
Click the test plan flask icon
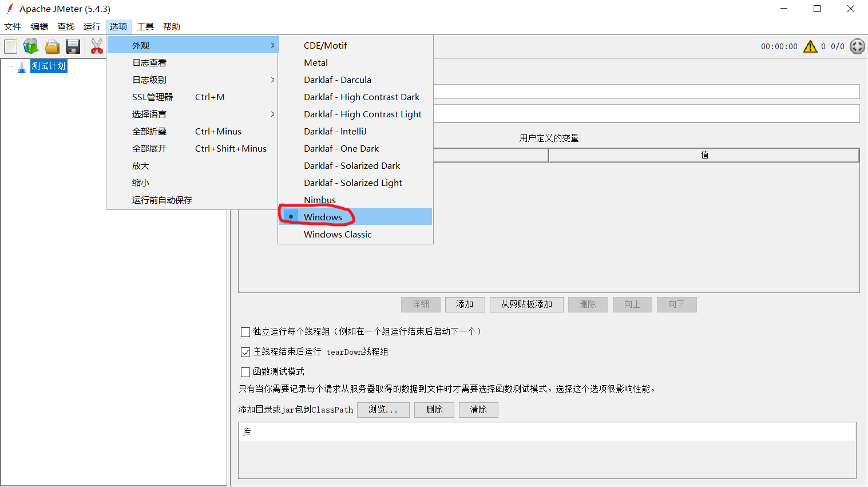coord(22,66)
